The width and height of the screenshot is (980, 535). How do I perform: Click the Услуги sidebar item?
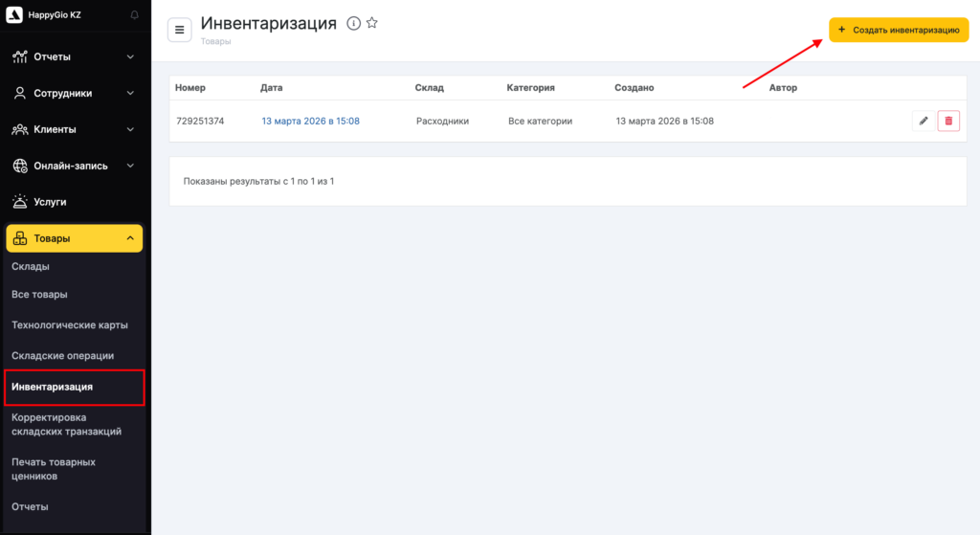50,202
